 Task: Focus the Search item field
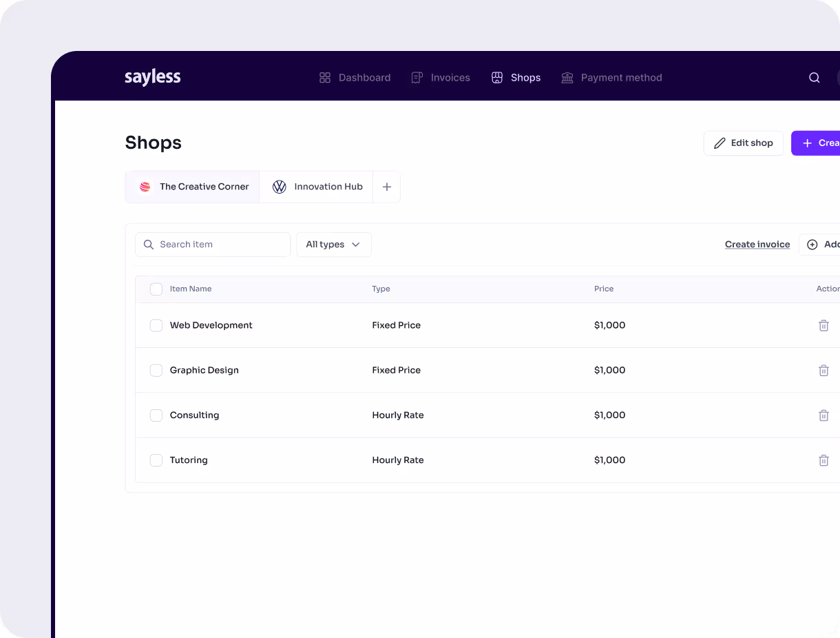click(x=213, y=245)
